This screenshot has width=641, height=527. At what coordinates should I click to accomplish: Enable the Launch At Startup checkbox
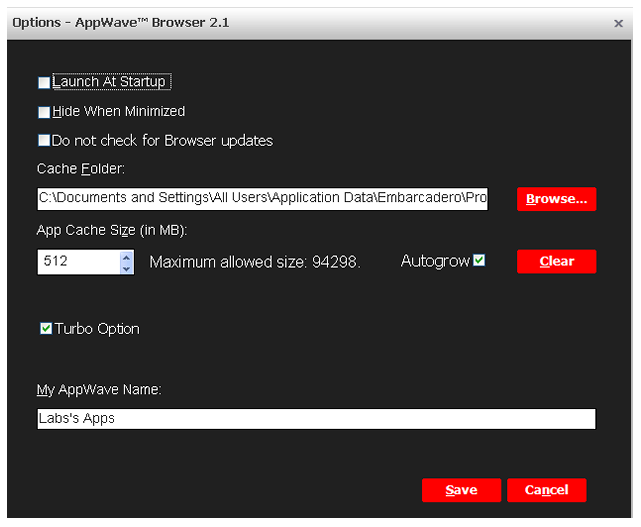click(x=44, y=83)
